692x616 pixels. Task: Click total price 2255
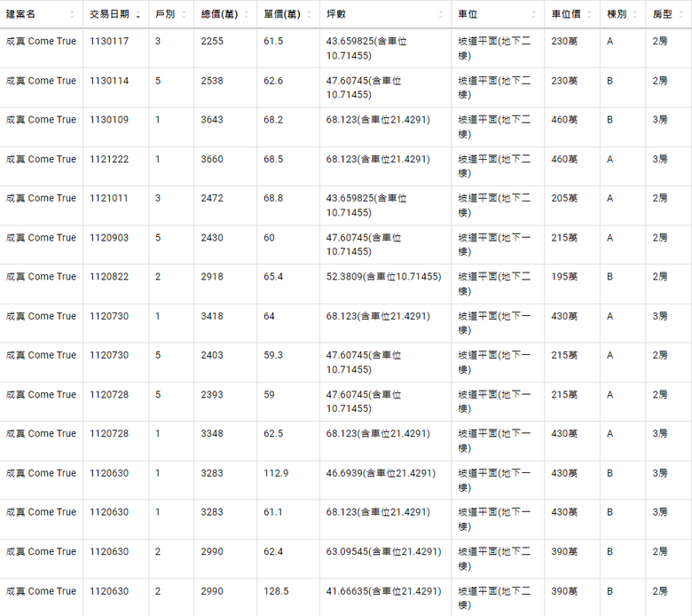click(212, 42)
